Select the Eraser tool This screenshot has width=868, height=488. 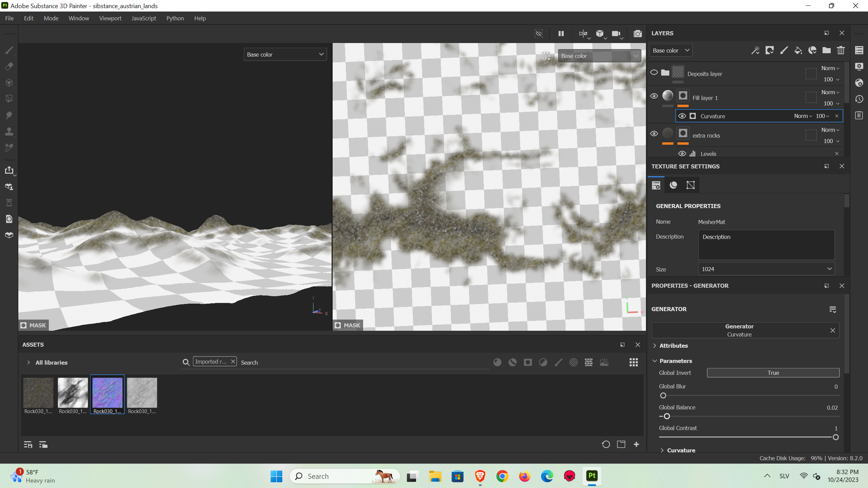tap(9, 66)
